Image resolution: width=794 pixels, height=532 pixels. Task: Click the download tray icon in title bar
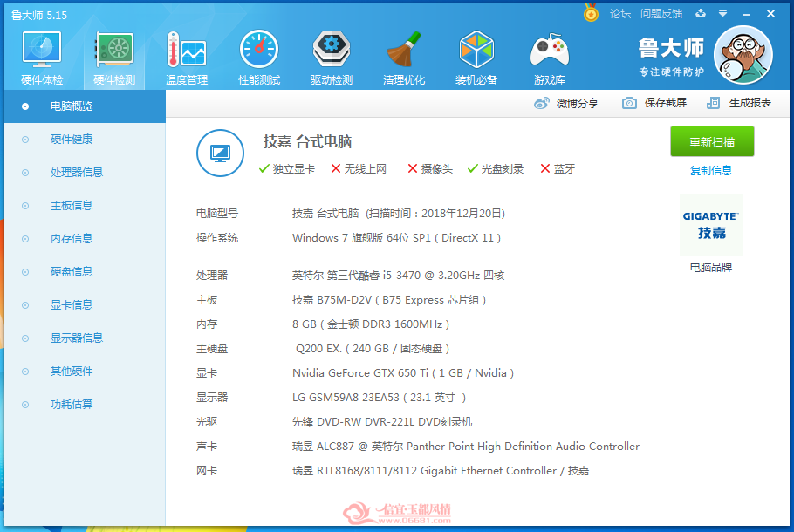pyautogui.click(x=701, y=13)
